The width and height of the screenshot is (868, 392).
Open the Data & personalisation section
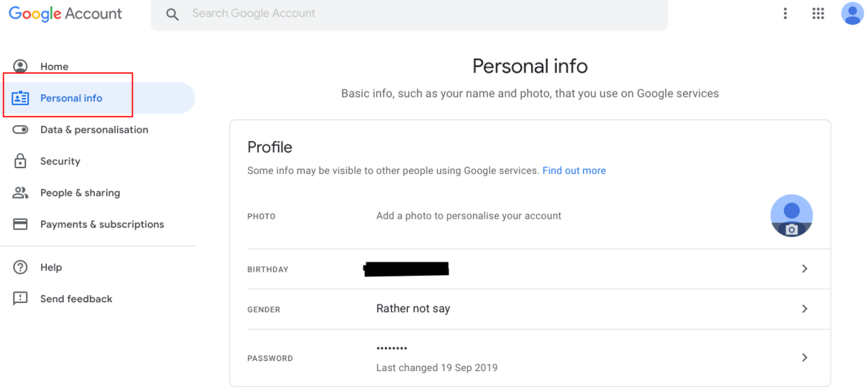pyautogui.click(x=94, y=129)
